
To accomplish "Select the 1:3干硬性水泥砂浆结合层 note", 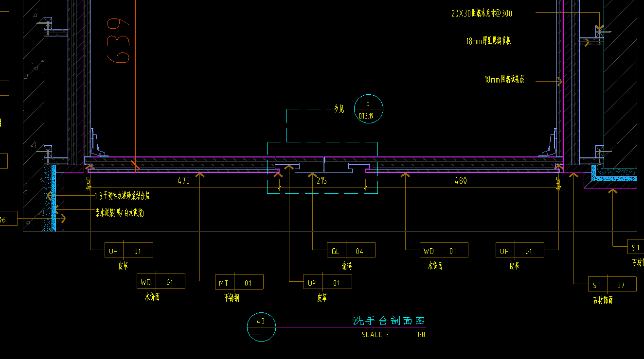I will coord(122,196).
